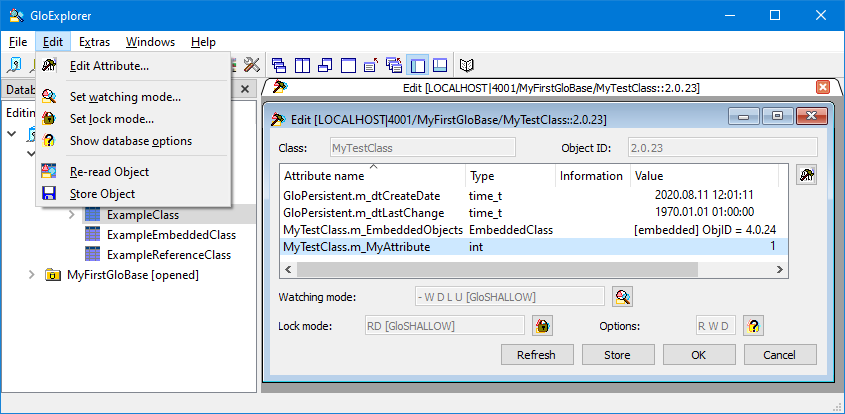Open the Help menu

tap(203, 42)
